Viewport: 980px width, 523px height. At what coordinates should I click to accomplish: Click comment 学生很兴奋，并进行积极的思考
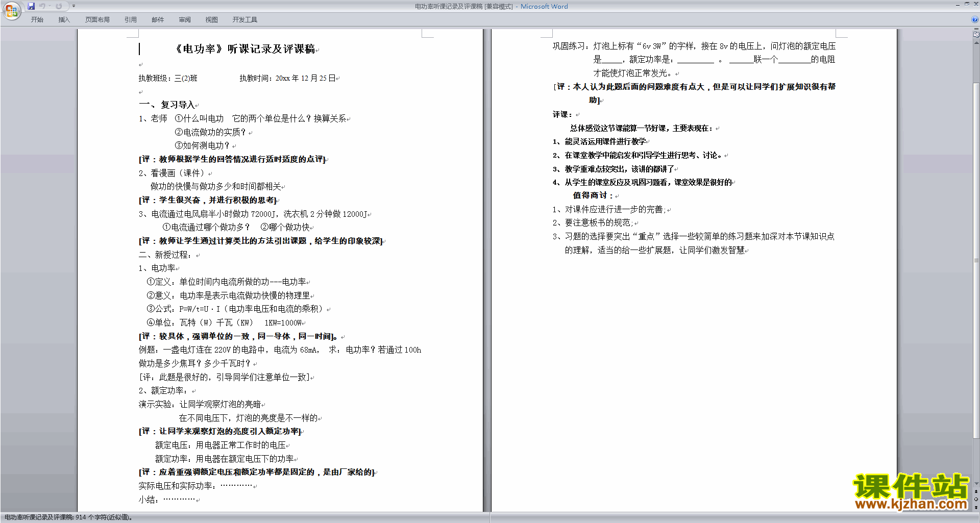pyautogui.click(x=216, y=200)
